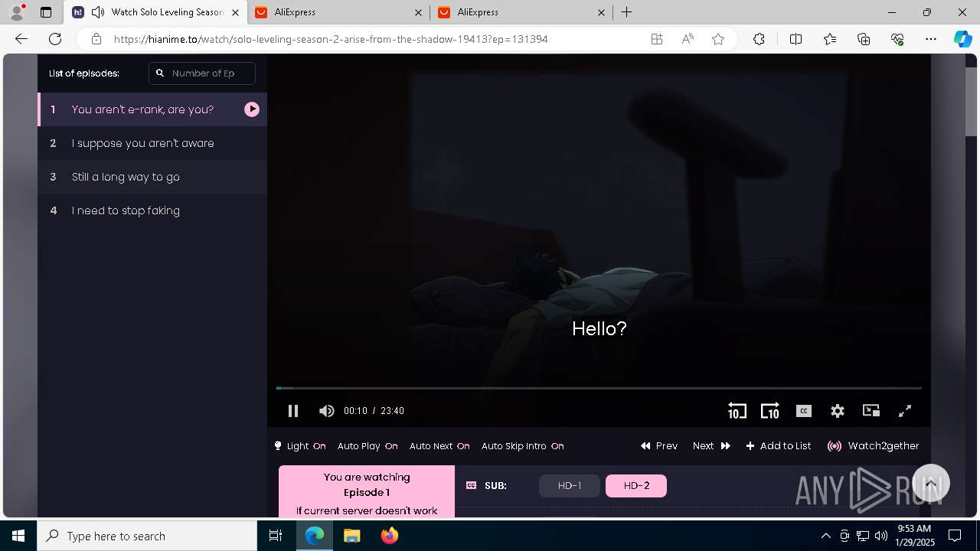
Task: Open Copilot sidebar
Action: pyautogui.click(x=963, y=39)
